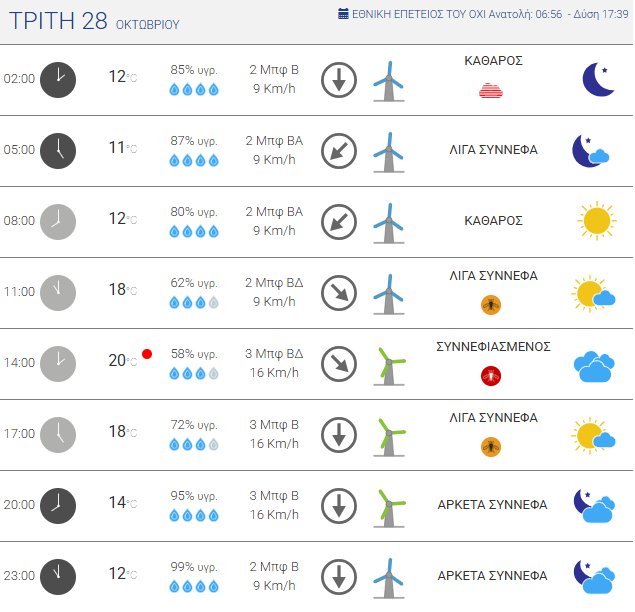The width and height of the screenshot is (635, 612).
Task: Click the dark clock icon at 20:00
Action: (58, 505)
